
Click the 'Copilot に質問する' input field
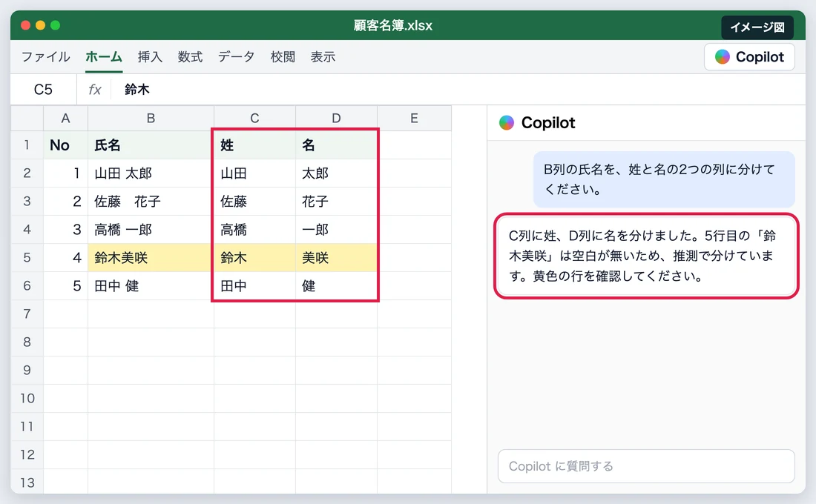tap(646, 466)
